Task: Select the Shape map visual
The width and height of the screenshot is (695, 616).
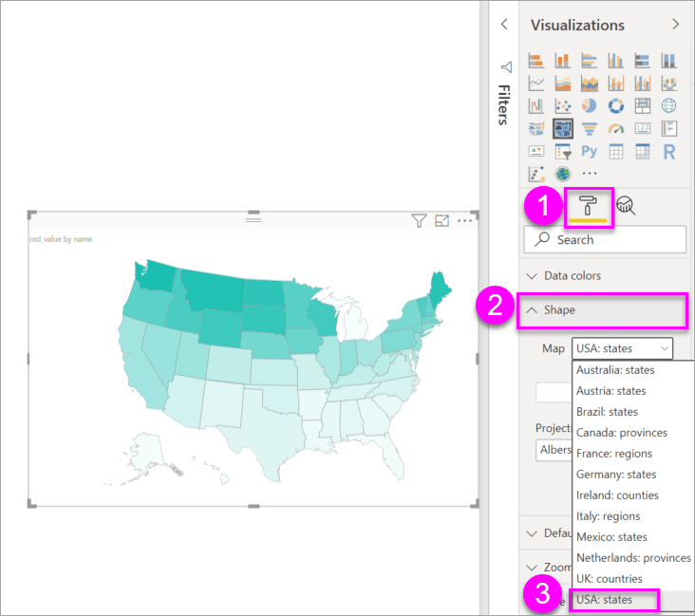Action: point(563,128)
